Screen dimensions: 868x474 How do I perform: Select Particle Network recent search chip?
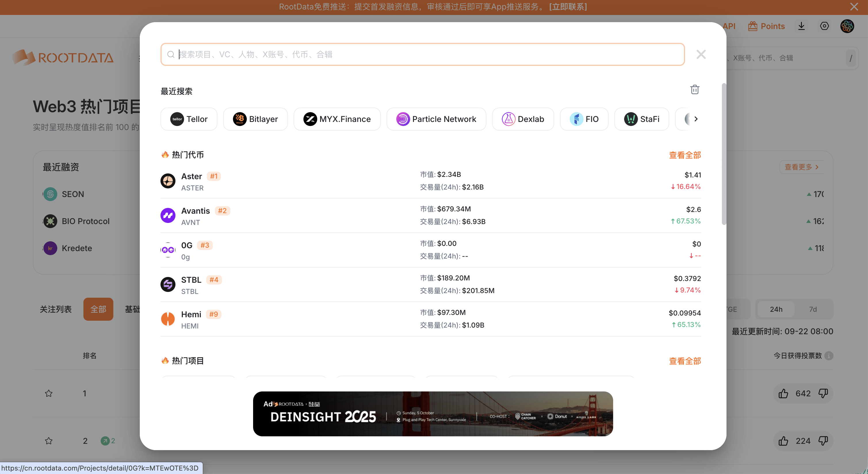[436, 119]
